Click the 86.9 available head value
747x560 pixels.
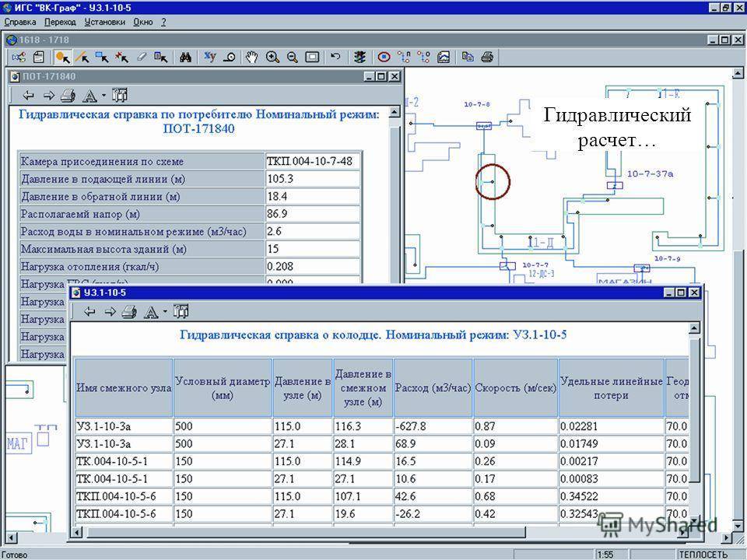tap(313, 214)
